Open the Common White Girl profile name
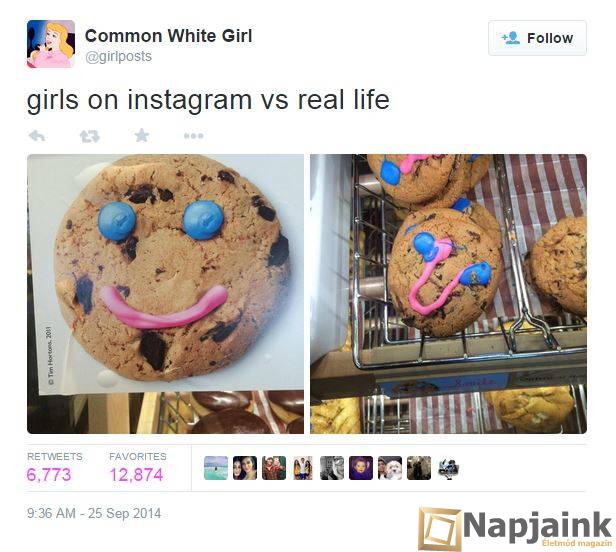 click(x=169, y=36)
